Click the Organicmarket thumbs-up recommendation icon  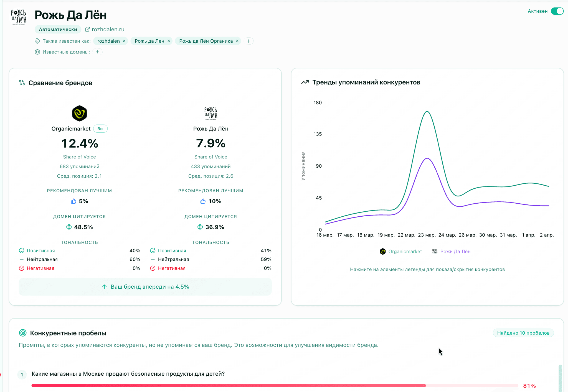pyautogui.click(x=73, y=201)
